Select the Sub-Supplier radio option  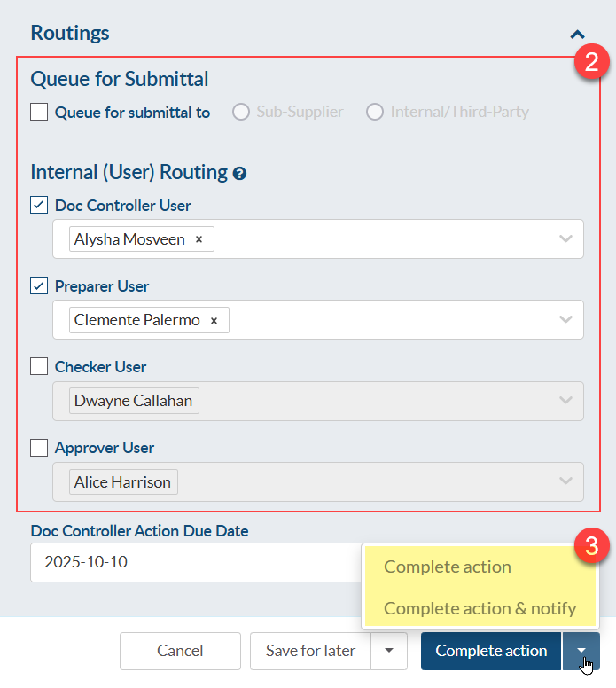point(240,113)
